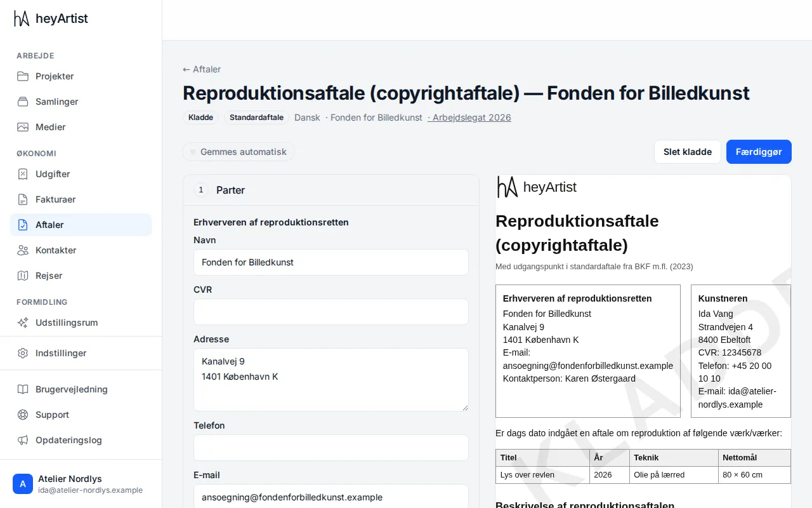Click the Kladde status badge
The image size is (812, 508).
point(201,117)
